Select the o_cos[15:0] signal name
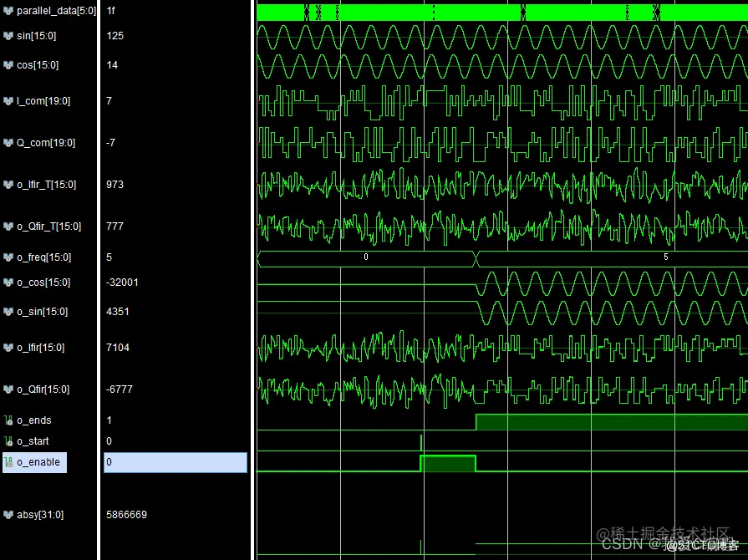Viewport: 748px width, 560px height. [x=43, y=283]
